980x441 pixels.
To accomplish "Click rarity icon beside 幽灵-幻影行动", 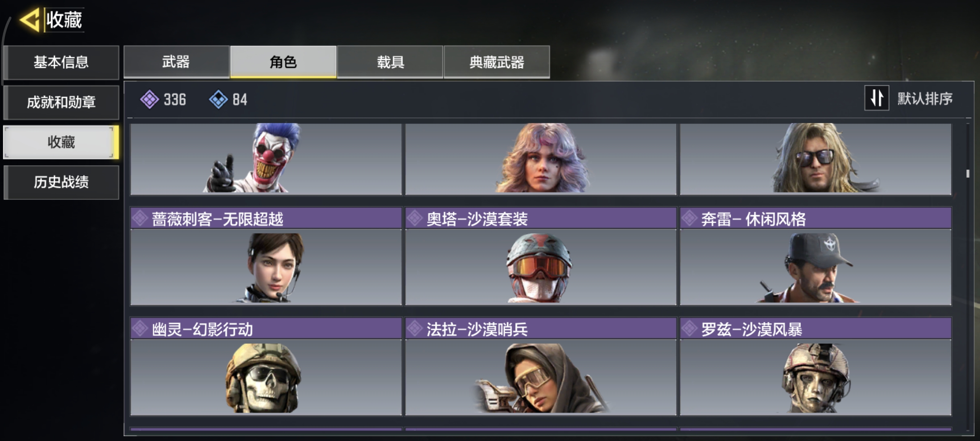I will [140, 329].
